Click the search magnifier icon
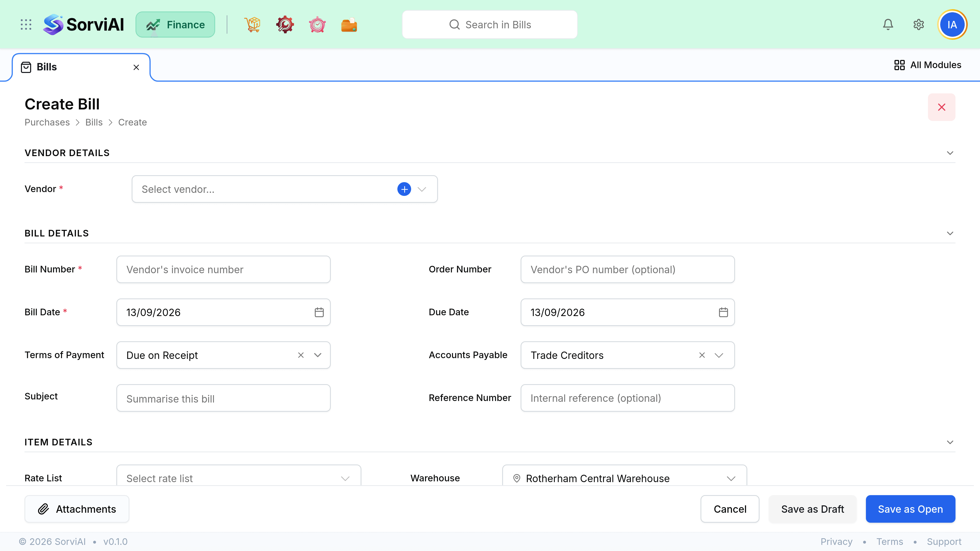 (454, 25)
